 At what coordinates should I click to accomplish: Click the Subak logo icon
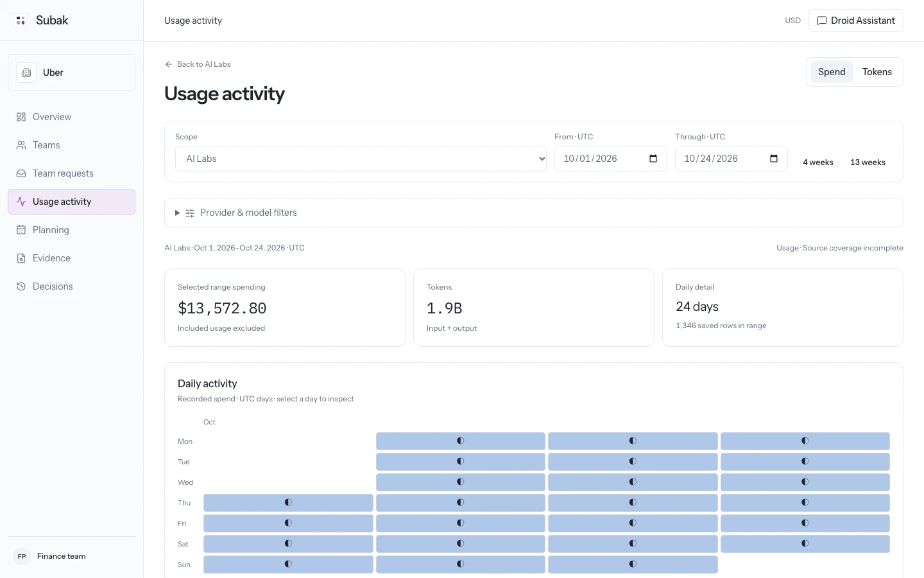coord(21,21)
